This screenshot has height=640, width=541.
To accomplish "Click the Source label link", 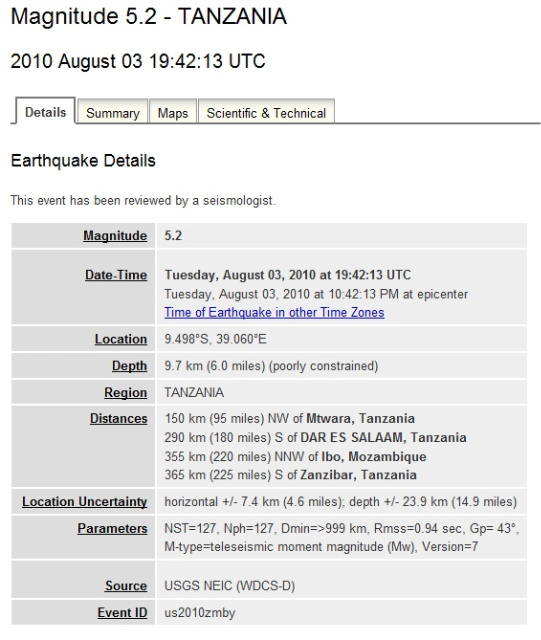I will coord(126,585).
